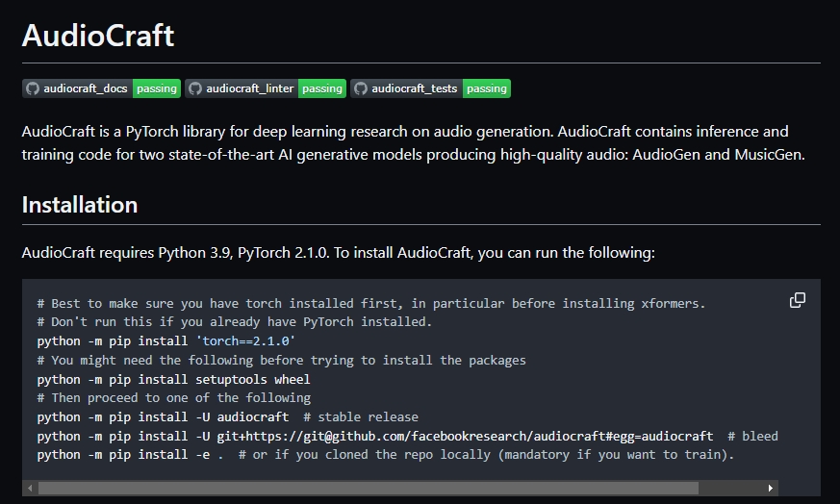The image size is (840, 504).
Task: Open the audiocraft_linter badge label
Action: [249, 88]
